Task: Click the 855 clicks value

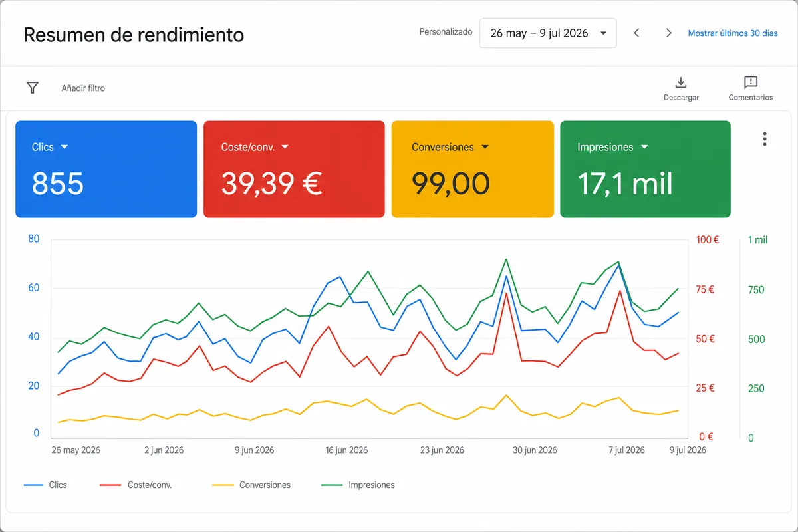Action: tap(58, 184)
